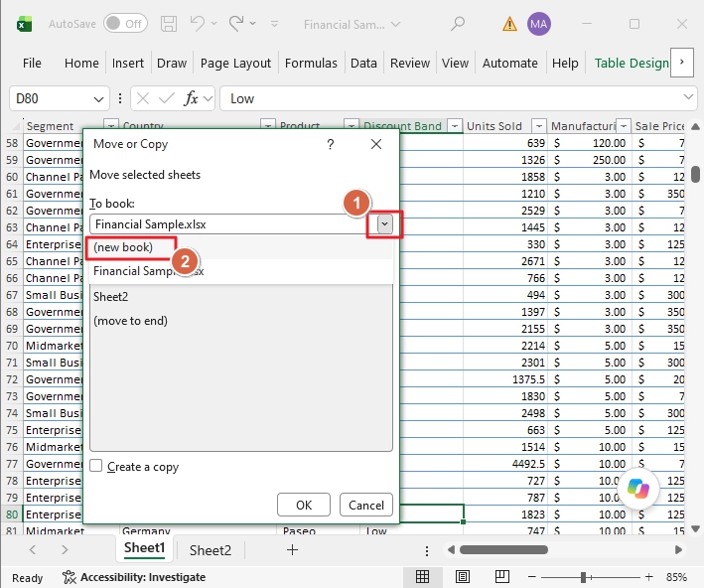Select (move to end) option
The width and height of the screenshot is (704, 588).
pyautogui.click(x=241, y=321)
